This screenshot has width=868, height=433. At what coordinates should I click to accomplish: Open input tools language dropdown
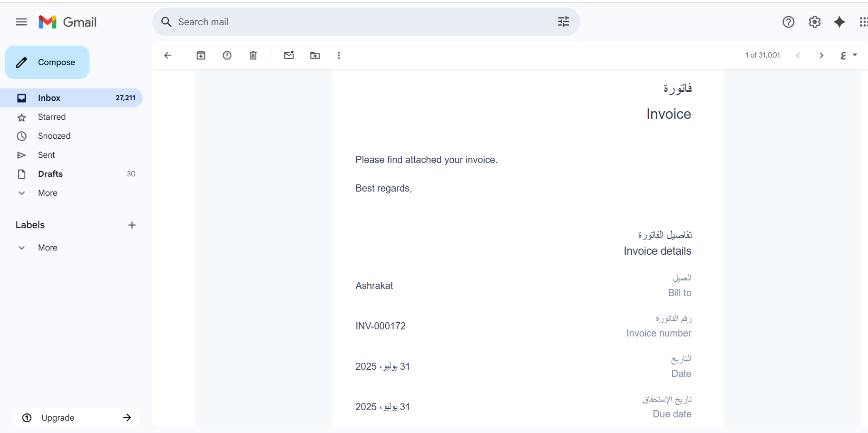[x=855, y=55]
